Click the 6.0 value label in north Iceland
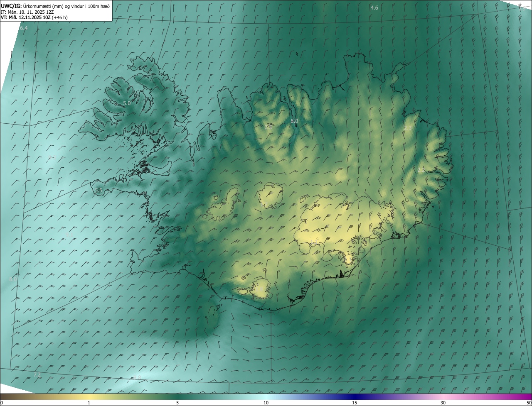The height and width of the screenshot is (406, 532). (294, 121)
